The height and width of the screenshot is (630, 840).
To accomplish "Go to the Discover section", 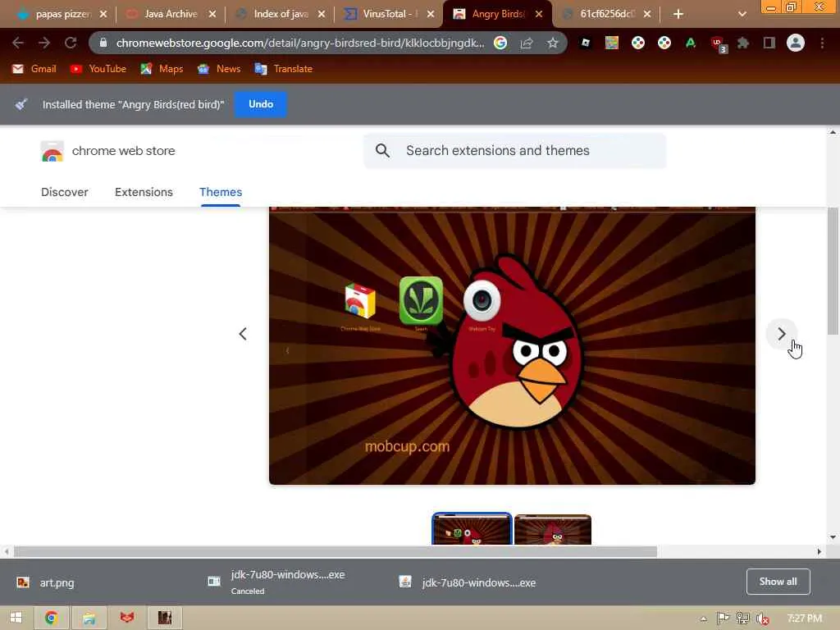I will pyautogui.click(x=64, y=192).
